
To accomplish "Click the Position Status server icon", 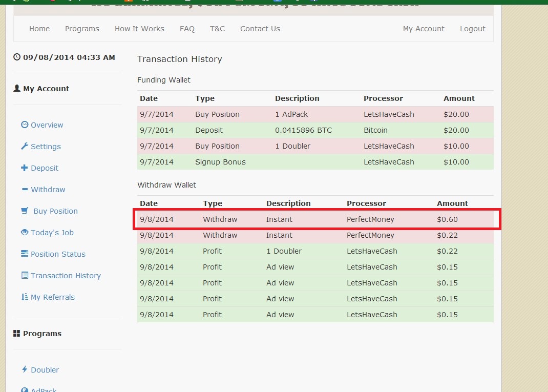I will [x=24, y=254].
